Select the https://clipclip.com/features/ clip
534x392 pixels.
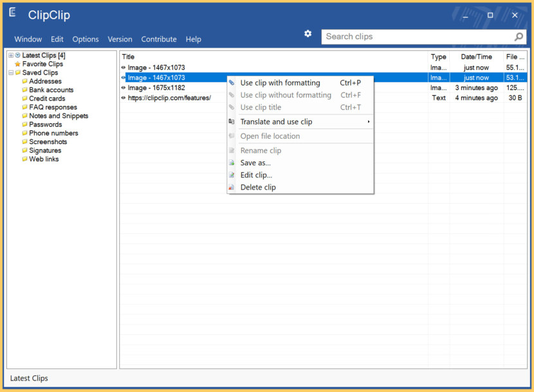pyautogui.click(x=169, y=98)
